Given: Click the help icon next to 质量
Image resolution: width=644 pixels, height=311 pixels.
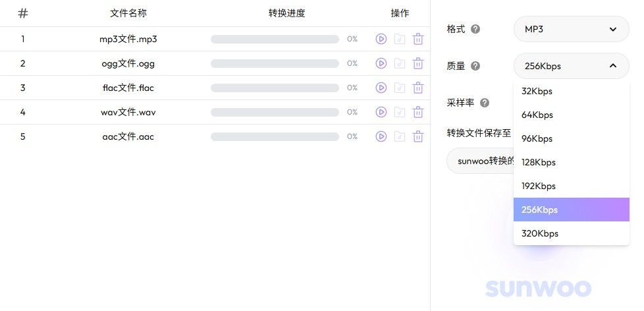Looking at the screenshot, I should pos(475,66).
